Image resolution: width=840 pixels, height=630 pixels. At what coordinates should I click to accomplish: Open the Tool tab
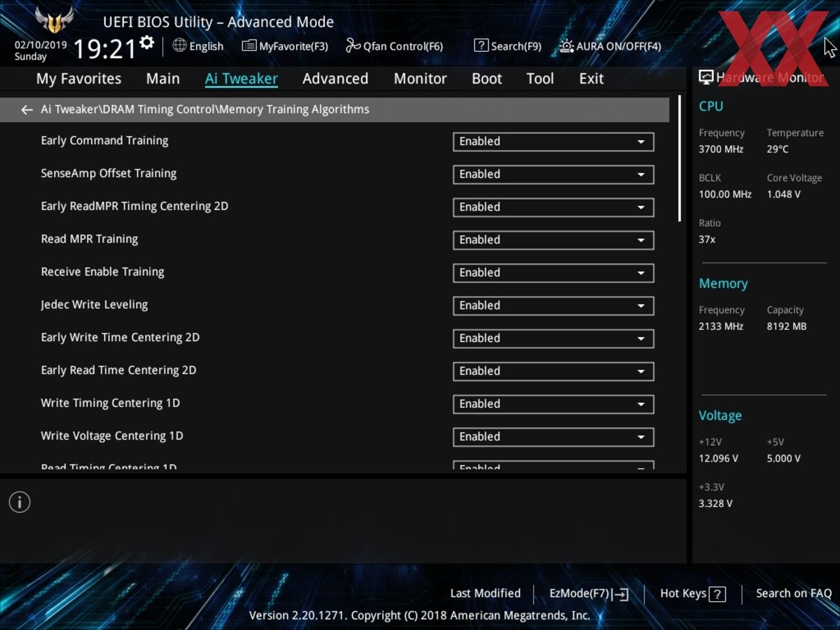click(x=540, y=78)
